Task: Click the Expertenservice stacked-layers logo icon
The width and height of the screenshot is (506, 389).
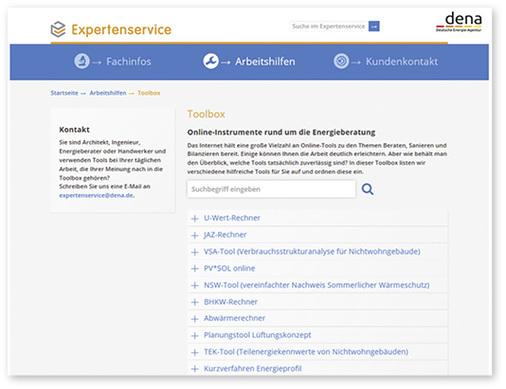Action: [58, 29]
